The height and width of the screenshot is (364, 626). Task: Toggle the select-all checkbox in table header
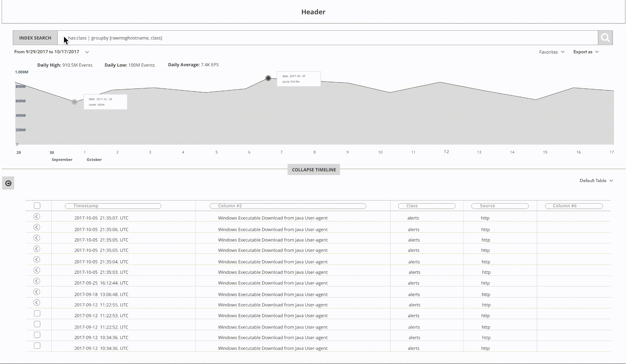[37, 206]
